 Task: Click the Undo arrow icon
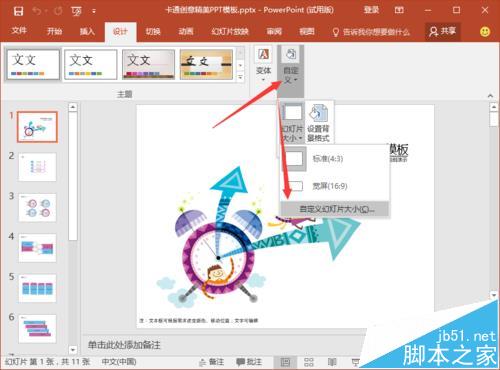tap(36, 11)
